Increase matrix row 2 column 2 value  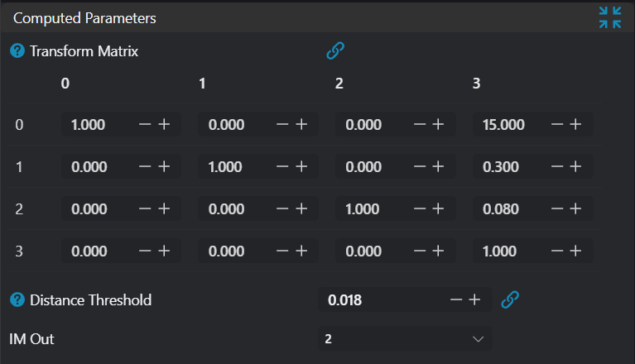[x=439, y=209]
